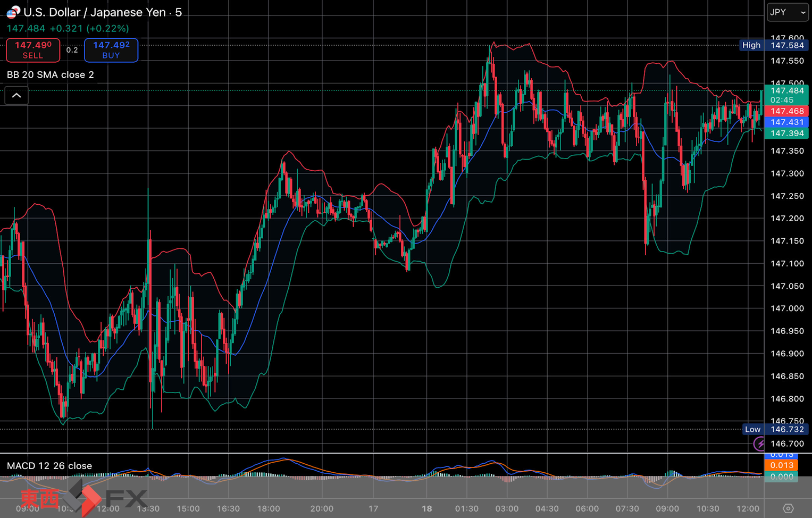Click the blue BUY 147.492 button
This screenshot has width=812, height=518.
pyautogui.click(x=111, y=50)
